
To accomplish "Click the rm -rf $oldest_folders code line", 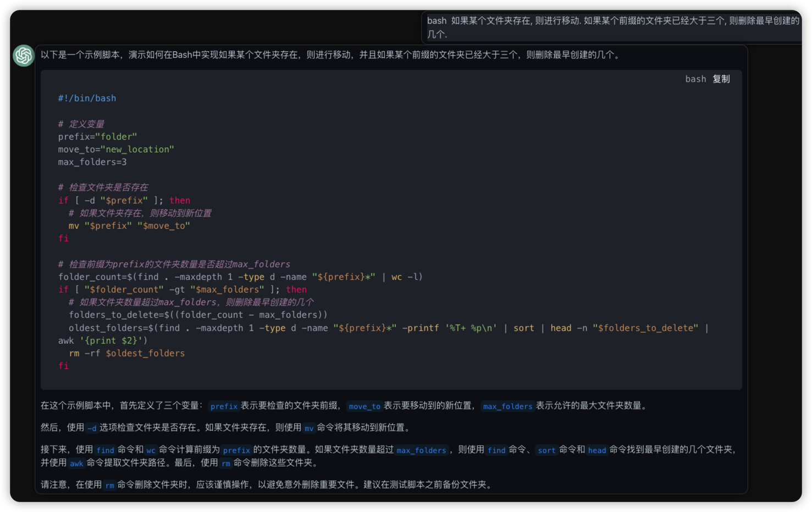I will [x=126, y=354].
